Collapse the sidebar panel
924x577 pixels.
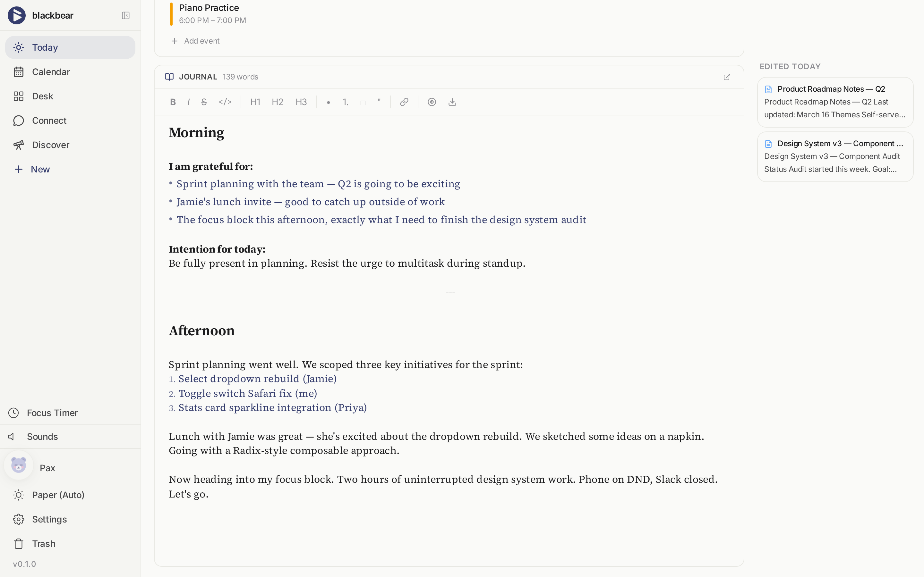126,16
